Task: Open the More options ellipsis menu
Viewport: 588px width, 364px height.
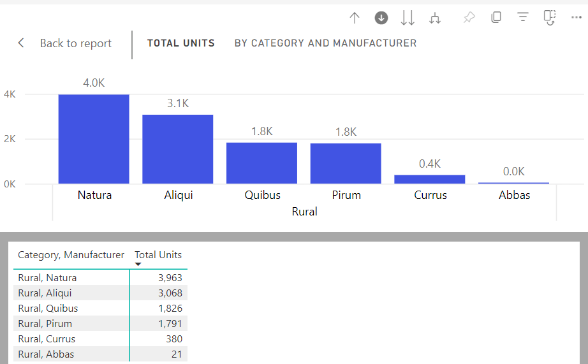Action: point(576,18)
